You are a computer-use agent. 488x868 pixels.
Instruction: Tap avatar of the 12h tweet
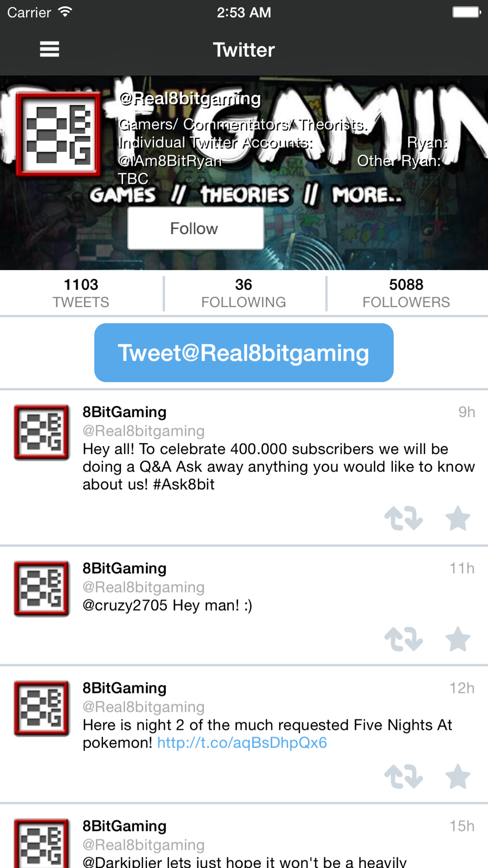point(41,708)
